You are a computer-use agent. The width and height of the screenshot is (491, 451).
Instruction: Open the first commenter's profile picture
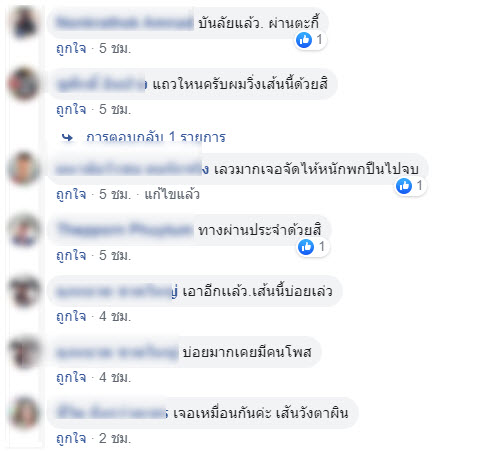pyautogui.click(x=24, y=23)
